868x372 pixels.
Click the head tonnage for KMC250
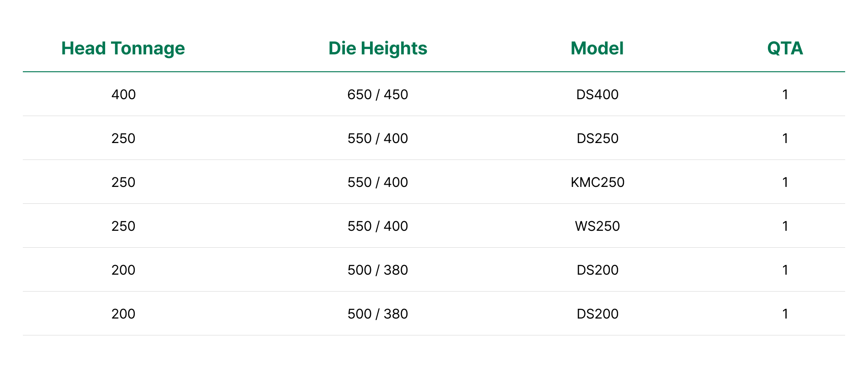click(123, 182)
